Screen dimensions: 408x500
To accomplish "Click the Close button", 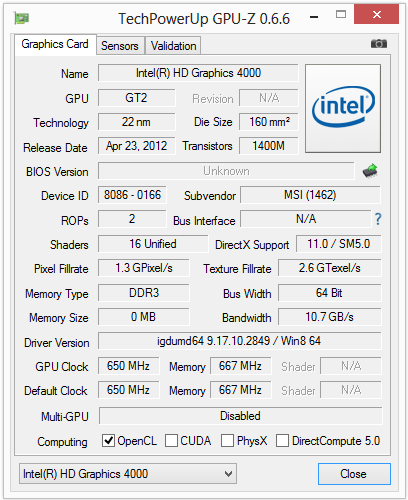I will click(x=354, y=474).
